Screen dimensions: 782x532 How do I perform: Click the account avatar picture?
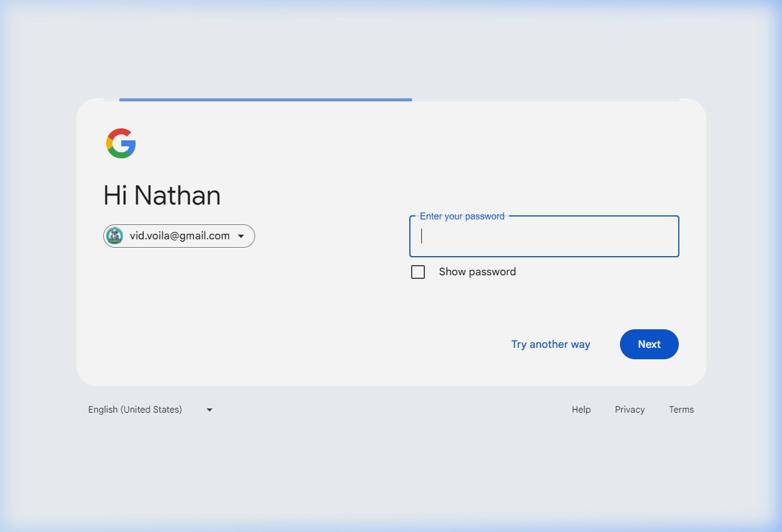[115, 236]
